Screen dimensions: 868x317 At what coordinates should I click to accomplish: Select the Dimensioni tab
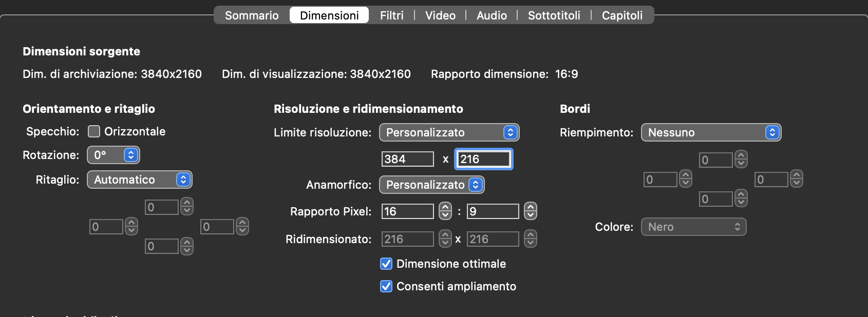pos(329,15)
